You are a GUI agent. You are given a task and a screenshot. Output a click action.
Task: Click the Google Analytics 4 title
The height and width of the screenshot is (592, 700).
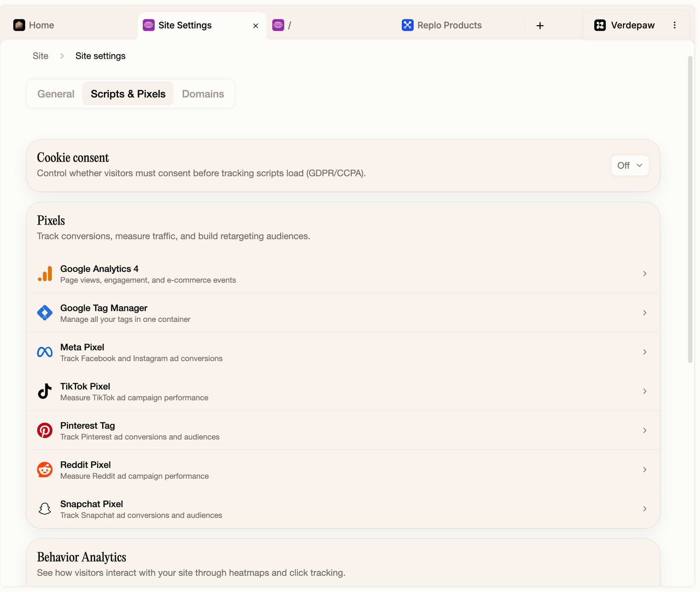coord(99,269)
